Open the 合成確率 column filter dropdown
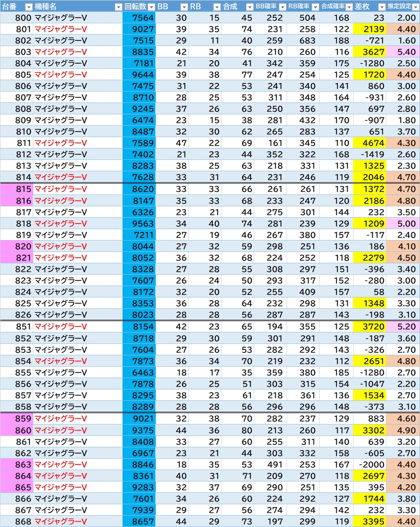Image resolution: width=420 pixels, height=527 pixels. coord(349,7)
